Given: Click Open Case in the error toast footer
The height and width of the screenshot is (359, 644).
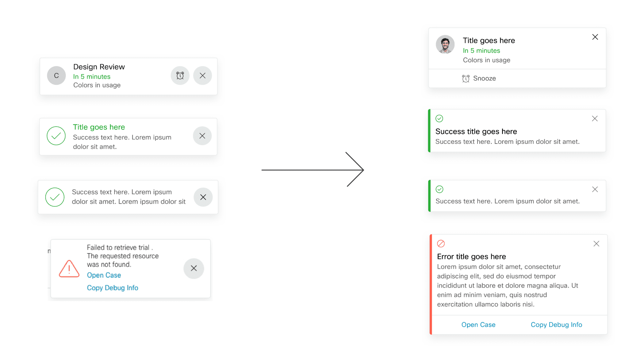Looking at the screenshot, I should tap(478, 325).
